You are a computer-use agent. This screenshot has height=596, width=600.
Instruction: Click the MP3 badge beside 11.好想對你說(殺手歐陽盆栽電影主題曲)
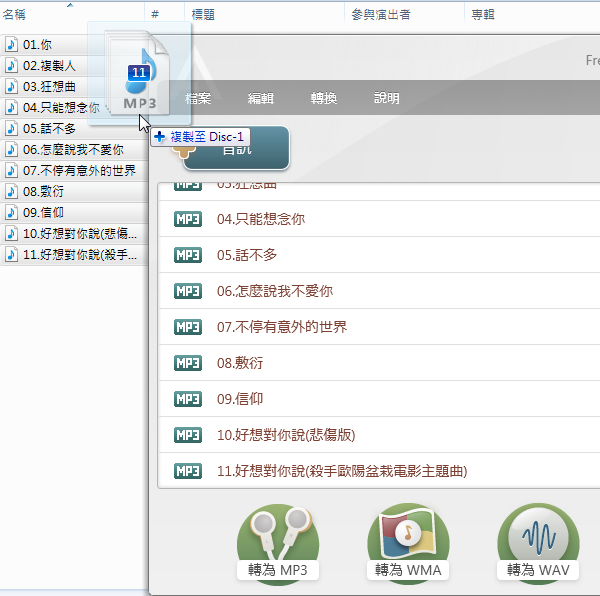(x=188, y=471)
